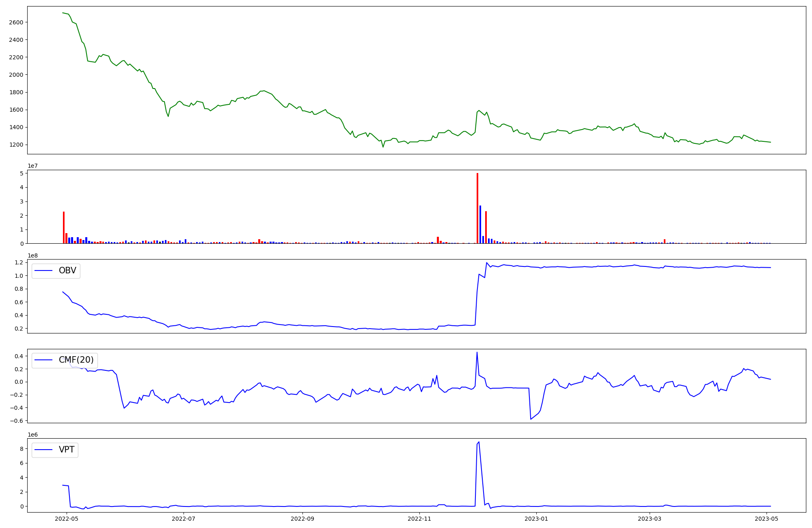Click the OBV legend label
Image resolution: width=812 pixels, height=528 pixels.
(x=67, y=270)
